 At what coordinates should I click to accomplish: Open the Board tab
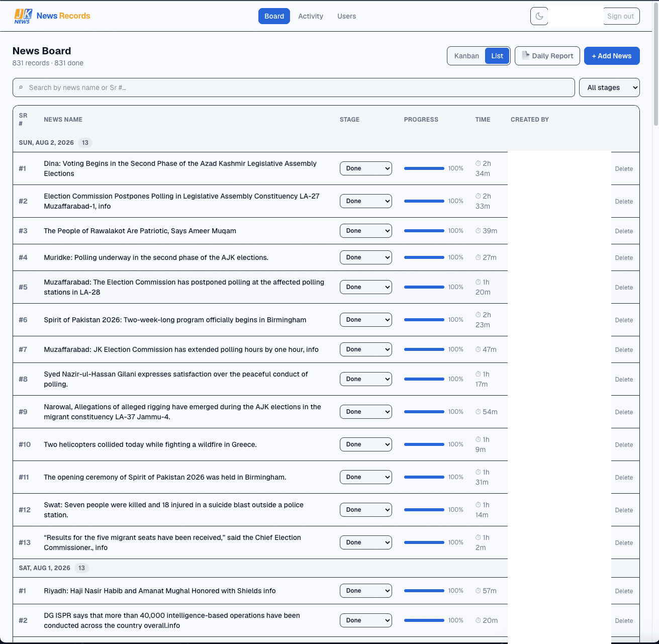tap(274, 16)
